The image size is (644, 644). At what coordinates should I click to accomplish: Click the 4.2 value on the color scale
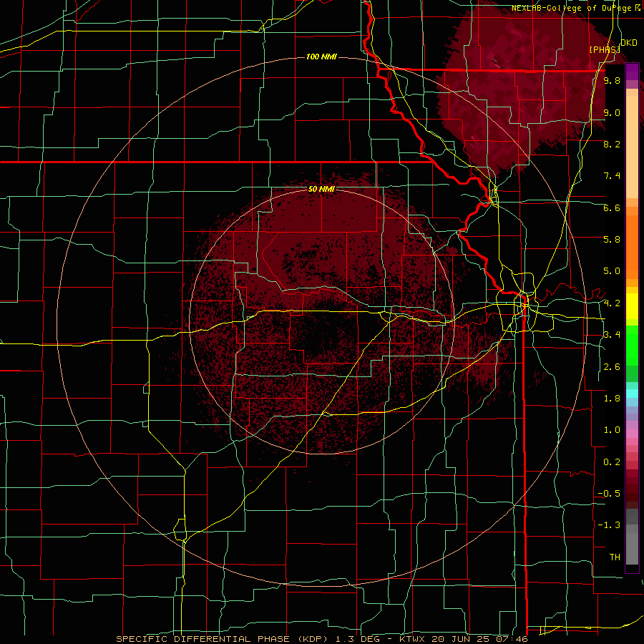point(612,303)
